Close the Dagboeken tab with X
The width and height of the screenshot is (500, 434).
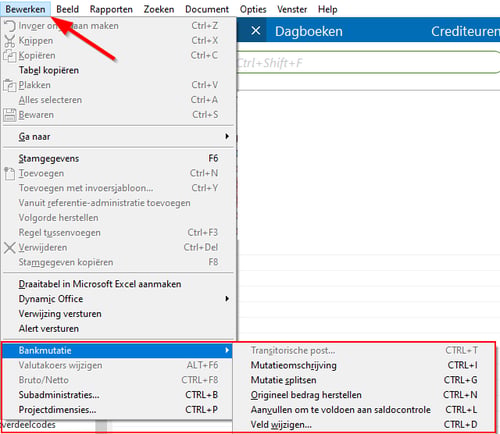[256, 31]
